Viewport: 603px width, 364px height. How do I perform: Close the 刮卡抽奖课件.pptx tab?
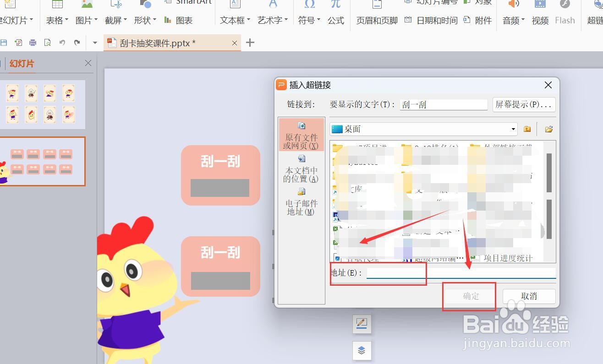point(235,43)
